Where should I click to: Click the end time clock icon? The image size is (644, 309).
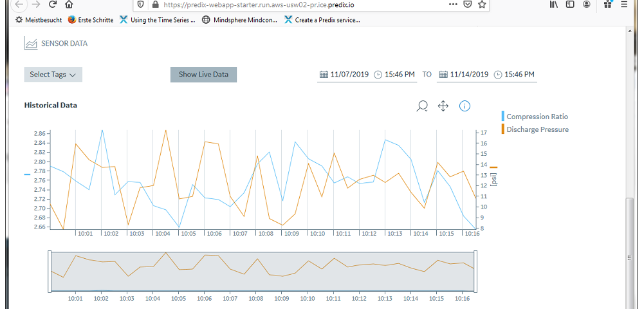click(498, 75)
